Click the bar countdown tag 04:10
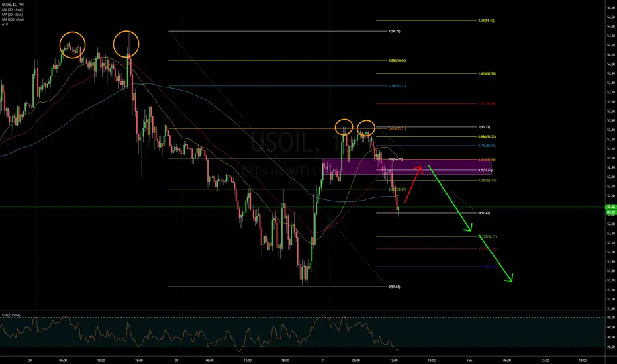This screenshot has height=364, width=617. [611, 212]
